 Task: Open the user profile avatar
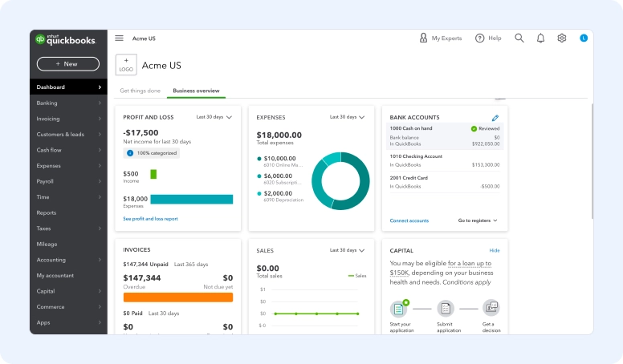[584, 38]
